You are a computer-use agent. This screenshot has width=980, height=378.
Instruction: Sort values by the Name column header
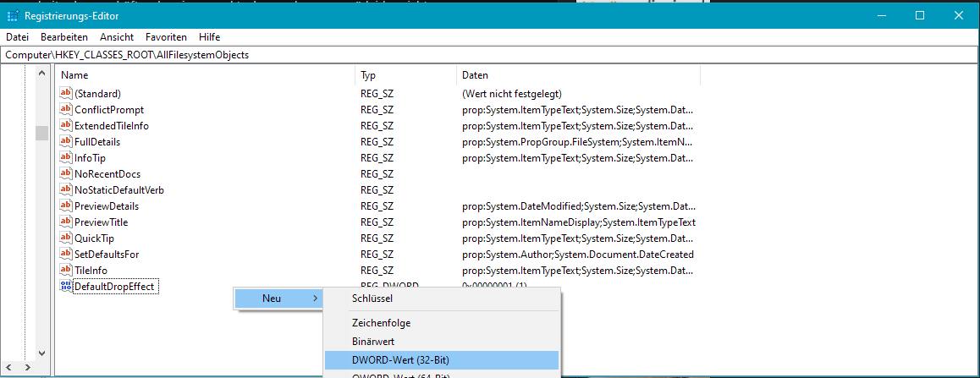coord(205,75)
